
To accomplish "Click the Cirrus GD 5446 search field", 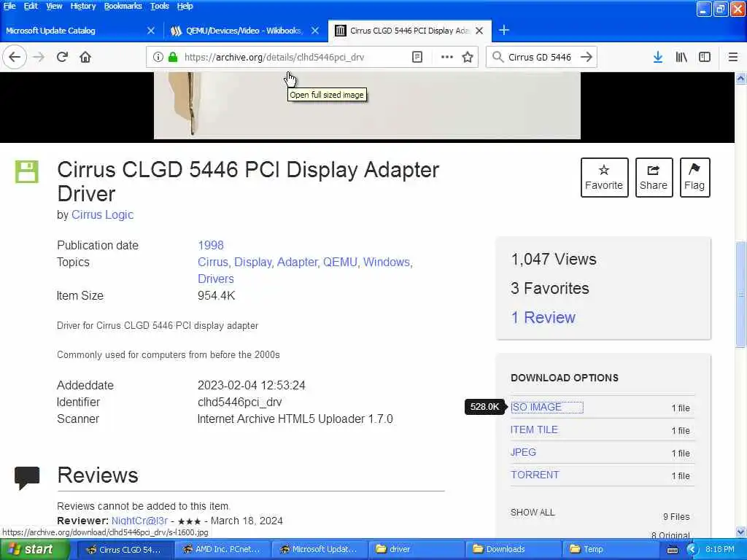I will point(540,57).
